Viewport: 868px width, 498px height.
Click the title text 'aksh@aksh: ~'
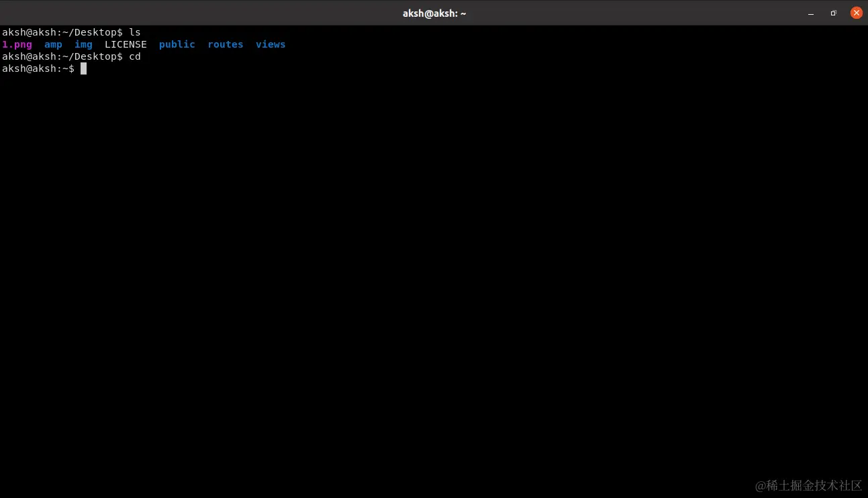(434, 13)
